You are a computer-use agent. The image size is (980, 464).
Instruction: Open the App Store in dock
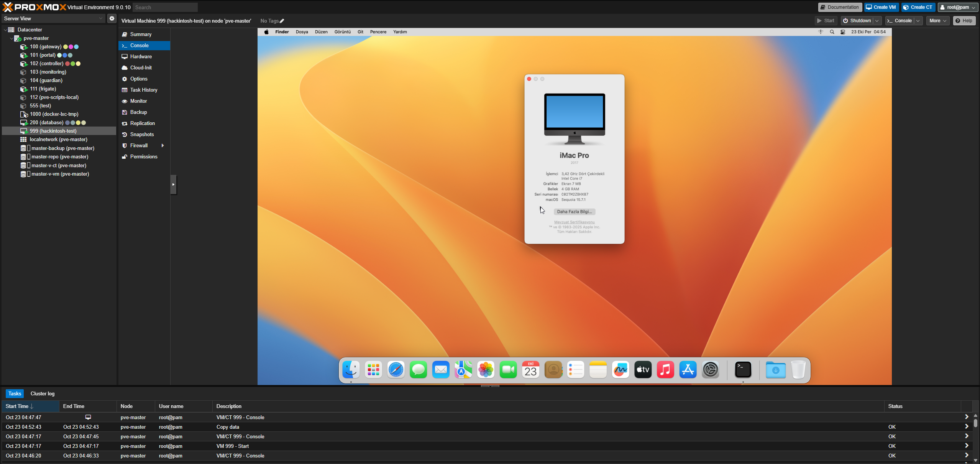pyautogui.click(x=688, y=370)
